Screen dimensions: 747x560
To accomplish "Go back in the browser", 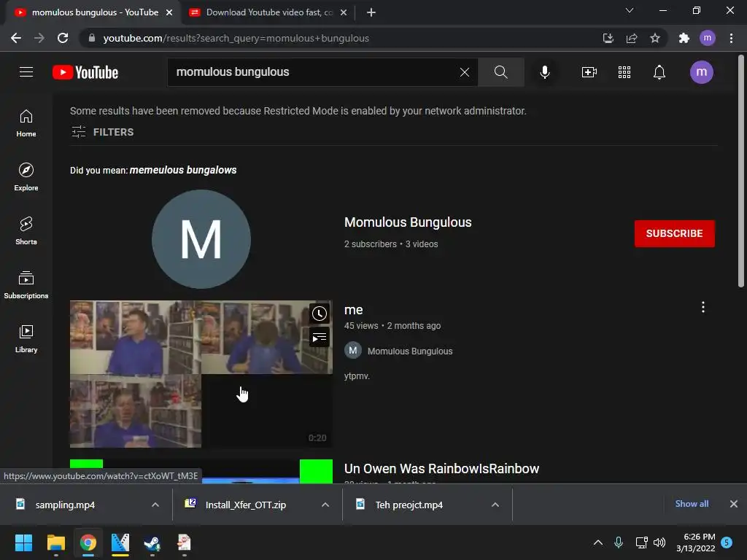I will pyautogui.click(x=16, y=38).
